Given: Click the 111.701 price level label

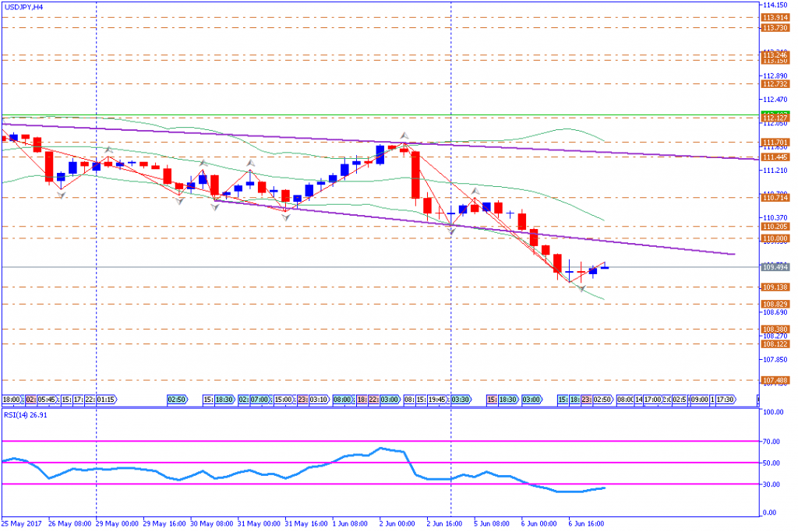Looking at the screenshot, I should point(773,142).
